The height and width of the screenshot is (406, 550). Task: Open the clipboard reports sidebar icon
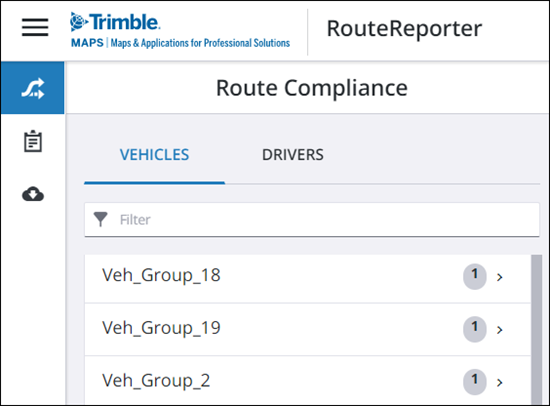[33, 141]
